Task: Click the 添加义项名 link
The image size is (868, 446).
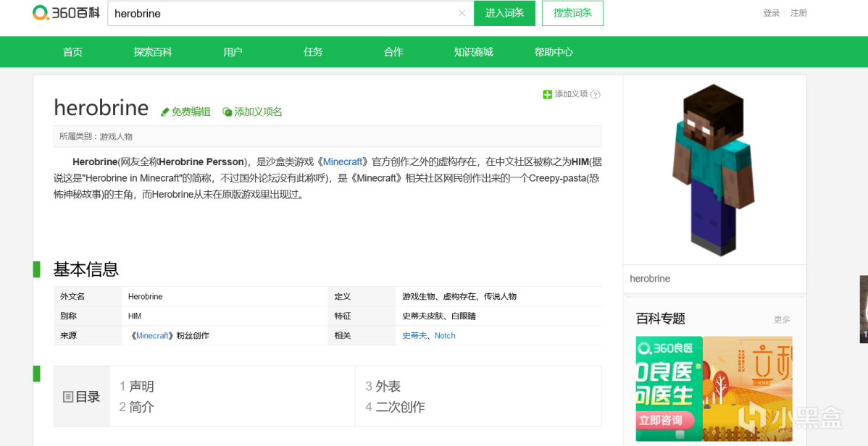Action: pos(259,112)
